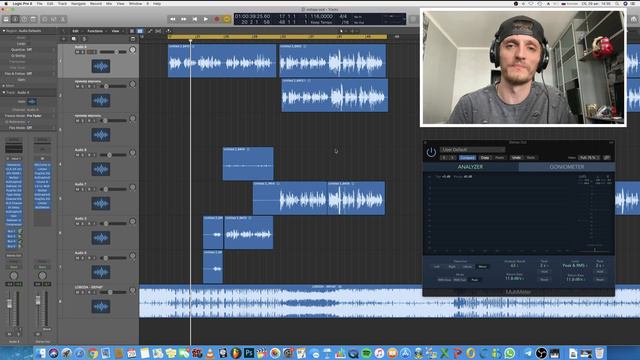Open Peak & RMS level dropdown
Image resolution: width=640 pixels, height=360 pixels.
point(574,266)
